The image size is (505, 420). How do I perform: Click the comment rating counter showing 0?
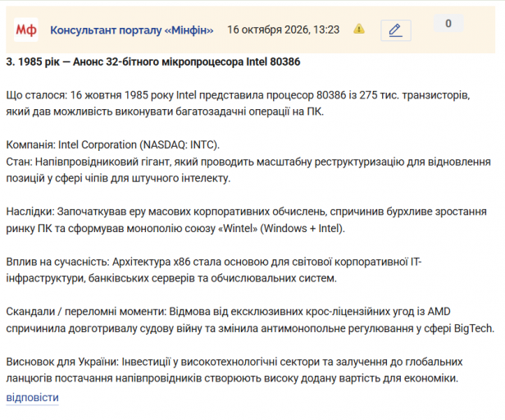pos(448,24)
